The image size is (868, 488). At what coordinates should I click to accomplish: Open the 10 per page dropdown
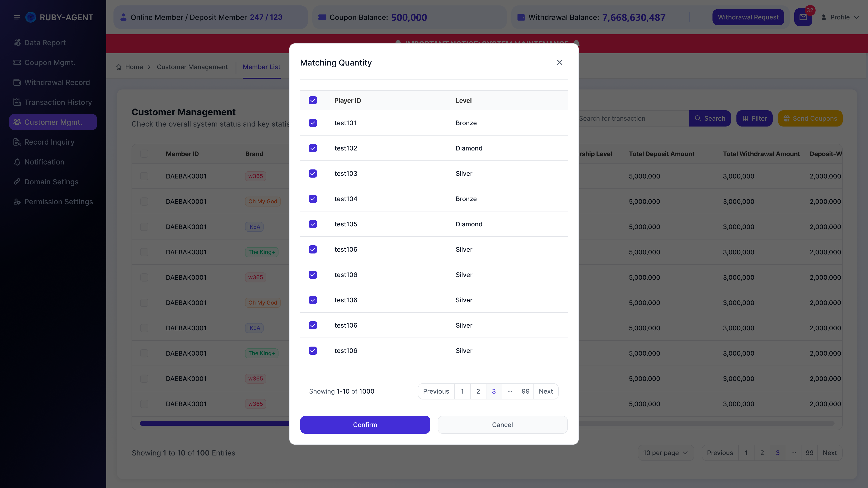coord(665,453)
